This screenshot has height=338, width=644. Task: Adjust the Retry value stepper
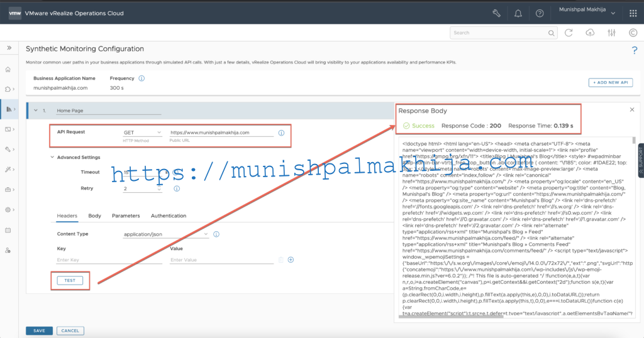[159, 188]
